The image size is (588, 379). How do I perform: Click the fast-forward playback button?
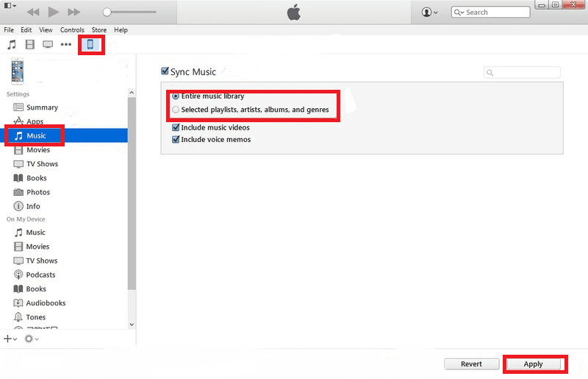pos(74,12)
